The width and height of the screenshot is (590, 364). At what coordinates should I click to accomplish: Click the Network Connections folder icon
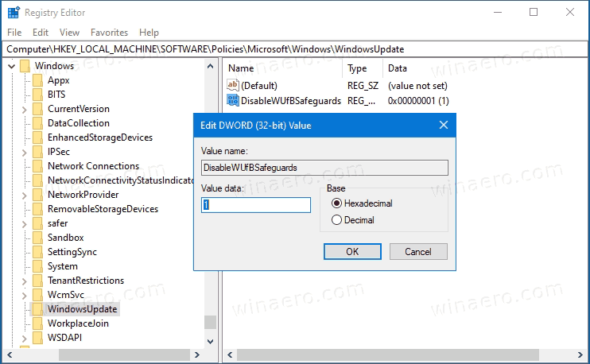(x=37, y=166)
